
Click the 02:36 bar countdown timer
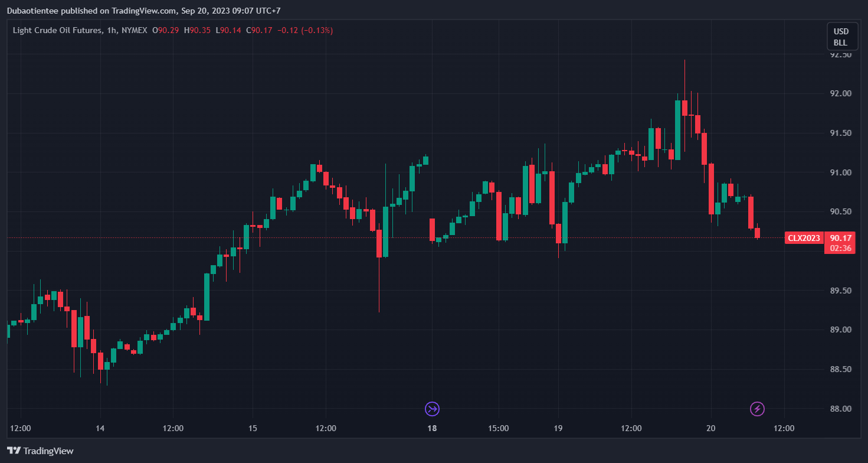840,248
